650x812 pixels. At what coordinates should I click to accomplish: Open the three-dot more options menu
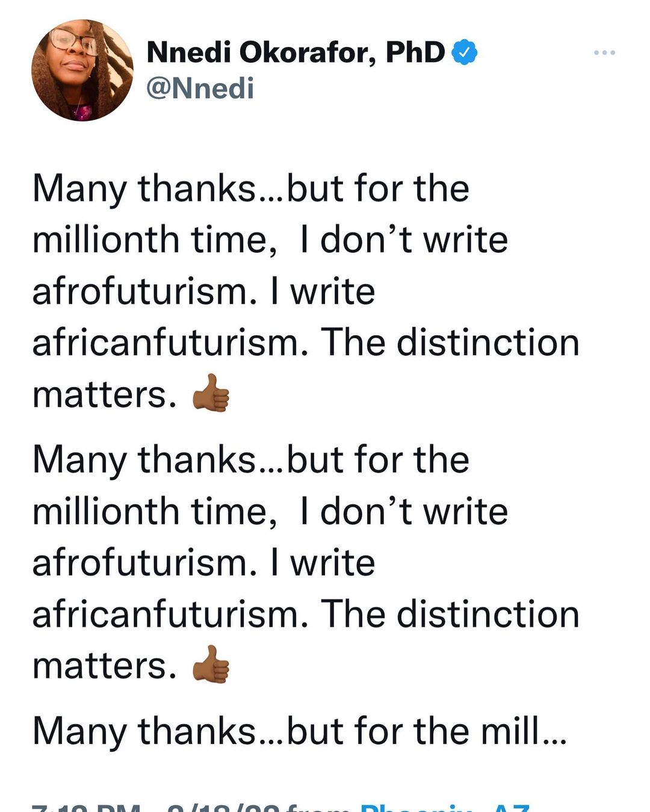point(604,53)
